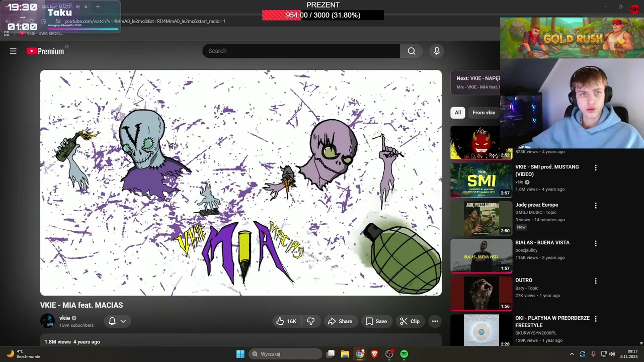Open the red devil video thumbnail
The height and width of the screenshot is (362, 644).
[481, 142]
